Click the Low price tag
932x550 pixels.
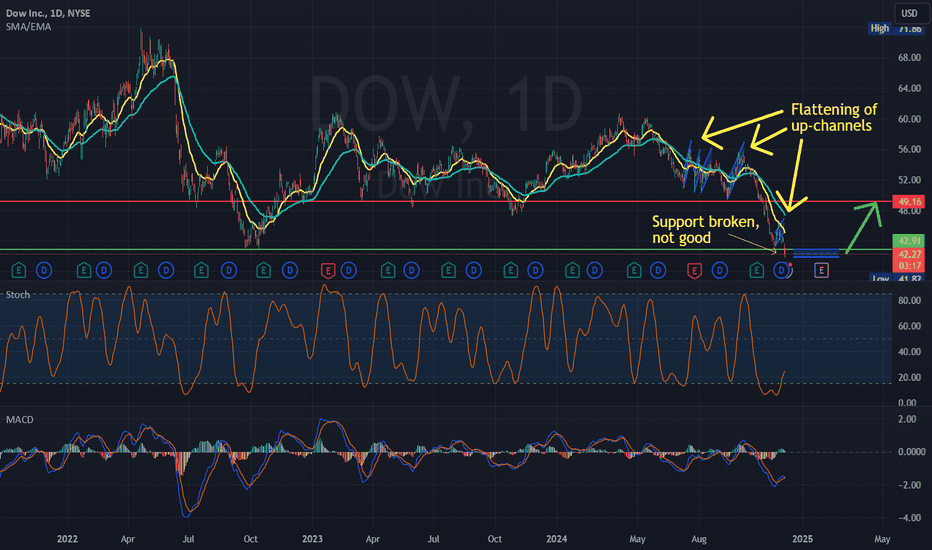[880, 278]
